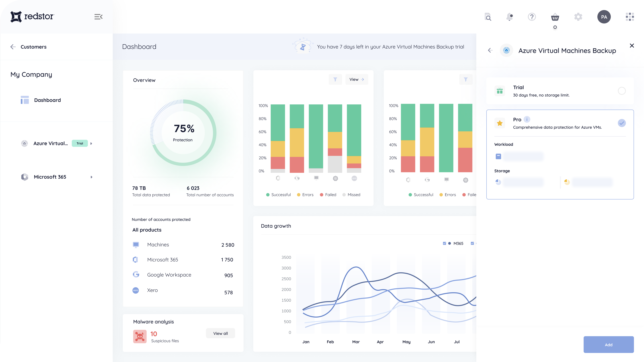The width and height of the screenshot is (644, 362).
Task: Click the all-green third bar in first chart
Action: (316, 136)
